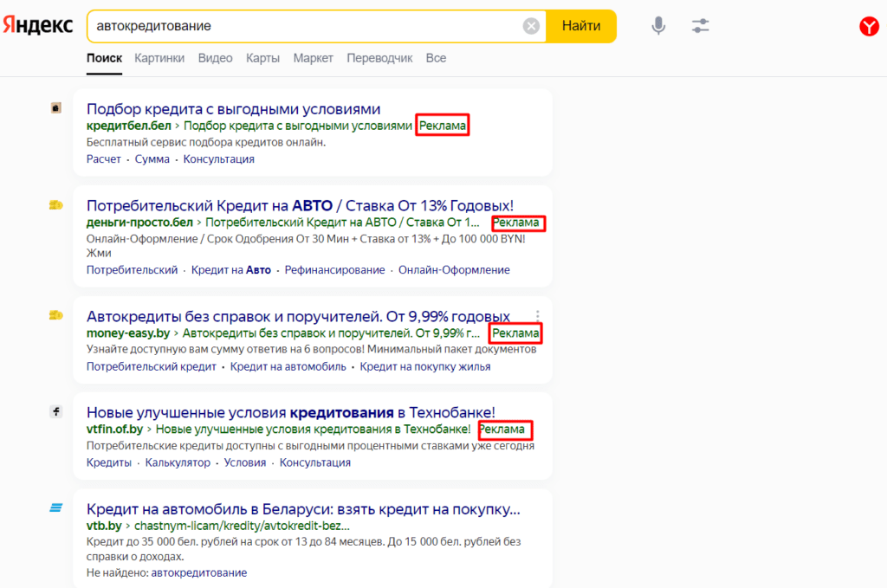Open Потребительский Кредит на АВТО title
Screen dimensions: 887x588
tap(300, 205)
